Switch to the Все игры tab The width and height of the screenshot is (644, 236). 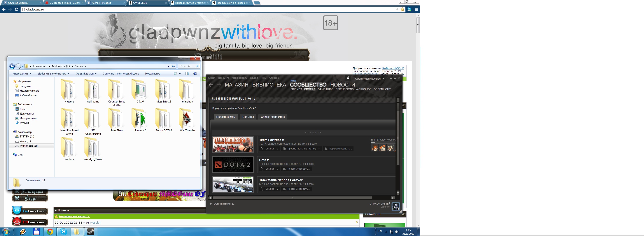(248, 117)
